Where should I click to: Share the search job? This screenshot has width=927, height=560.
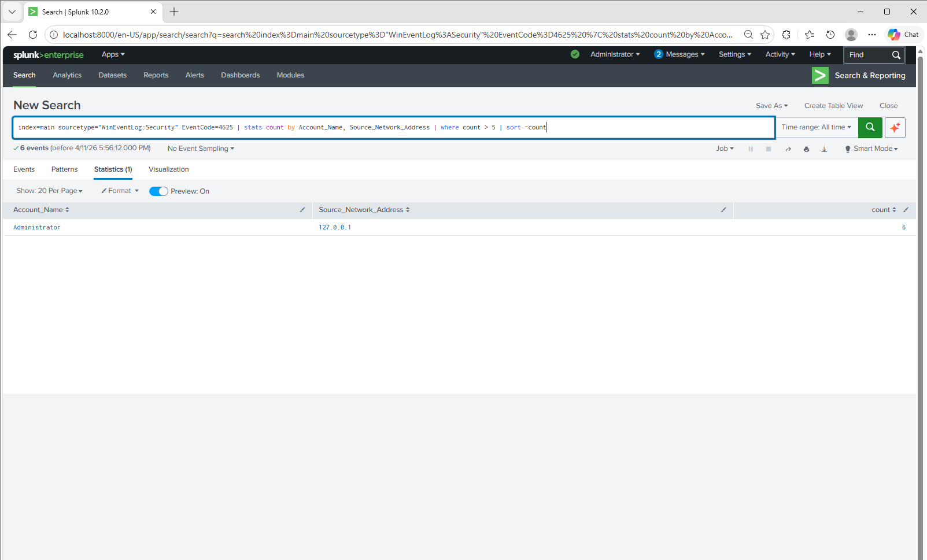(788, 149)
